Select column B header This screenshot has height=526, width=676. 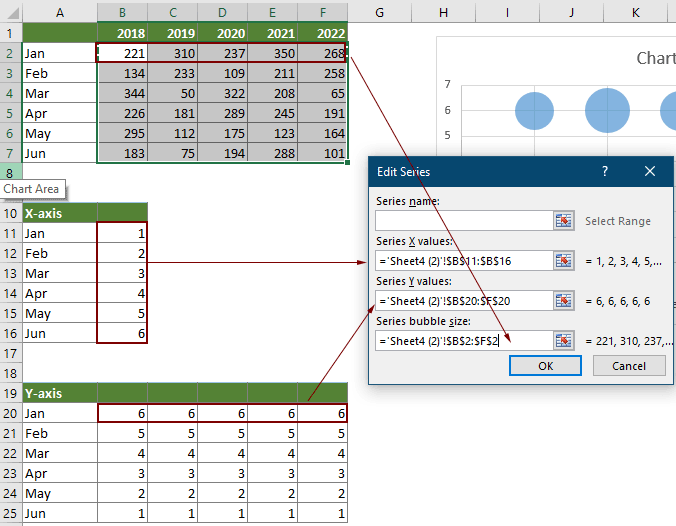[x=122, y=13]
